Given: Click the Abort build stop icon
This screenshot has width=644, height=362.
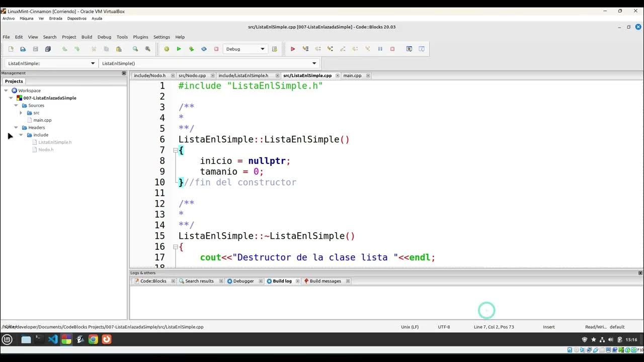Looking at the screenshot, I should pos(216,49).
